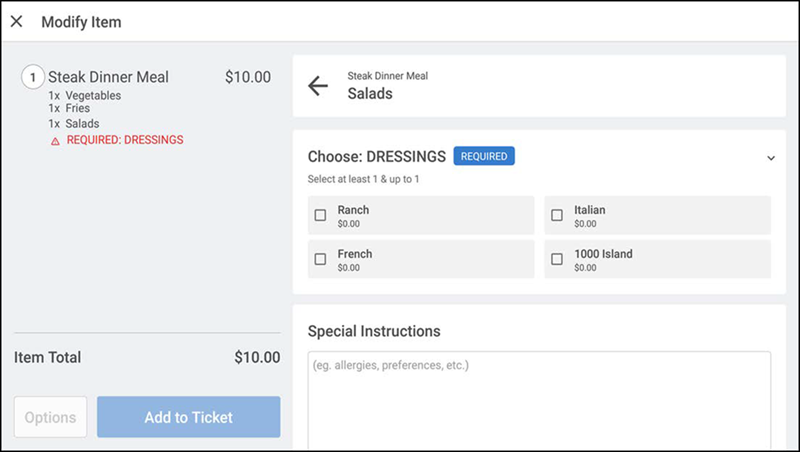
Task: Select the Fries modifier line
Action: tap(69, 108)
